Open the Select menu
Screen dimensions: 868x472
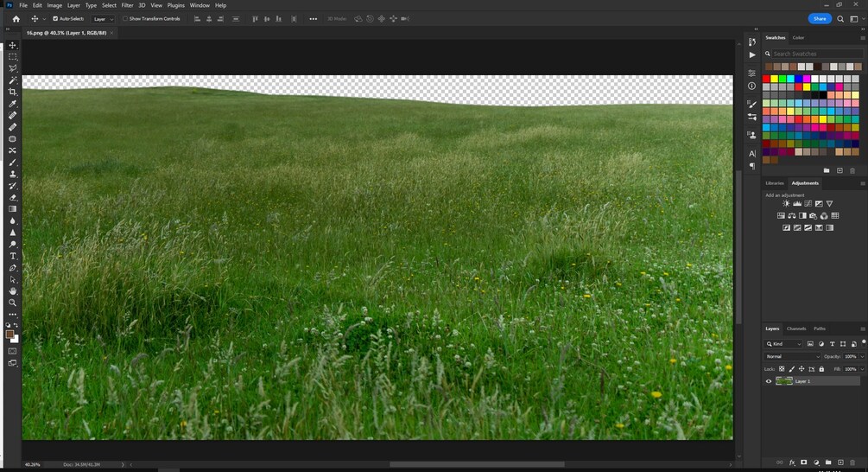tap(109, 5)
